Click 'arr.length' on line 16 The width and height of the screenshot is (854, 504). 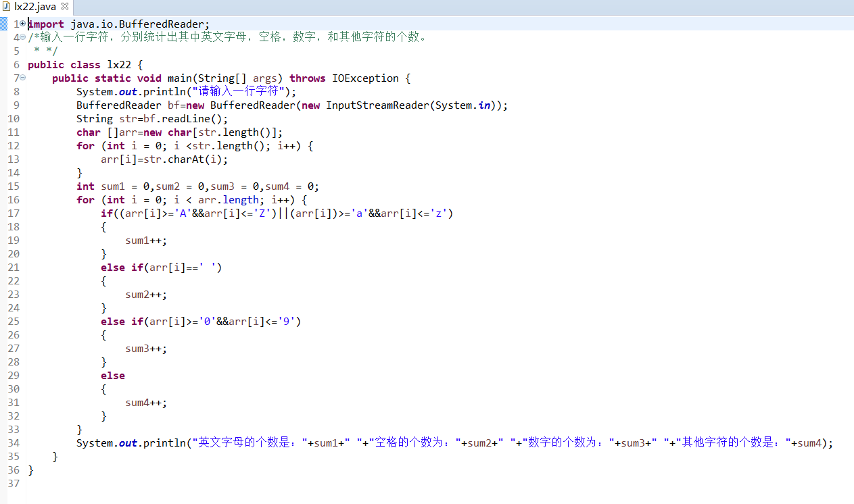(229, 200)
